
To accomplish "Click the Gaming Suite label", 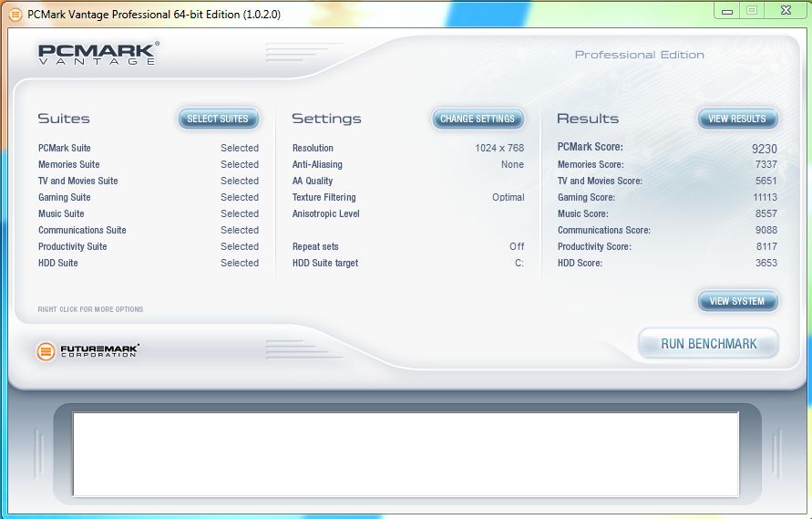I will coord(64,198).
